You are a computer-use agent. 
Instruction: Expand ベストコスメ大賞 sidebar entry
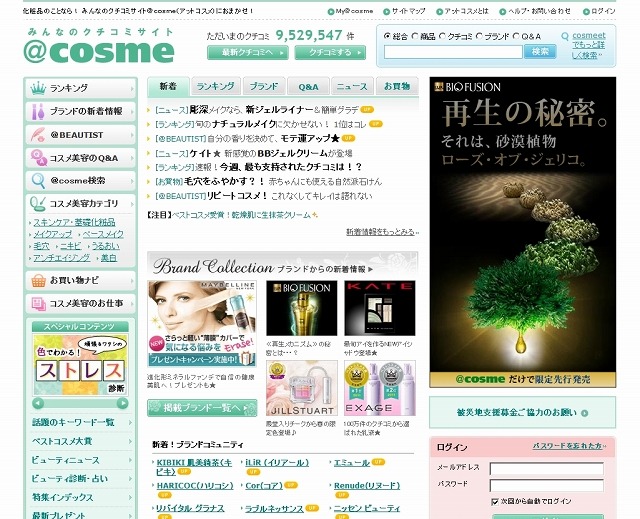(x=81, y=441)
